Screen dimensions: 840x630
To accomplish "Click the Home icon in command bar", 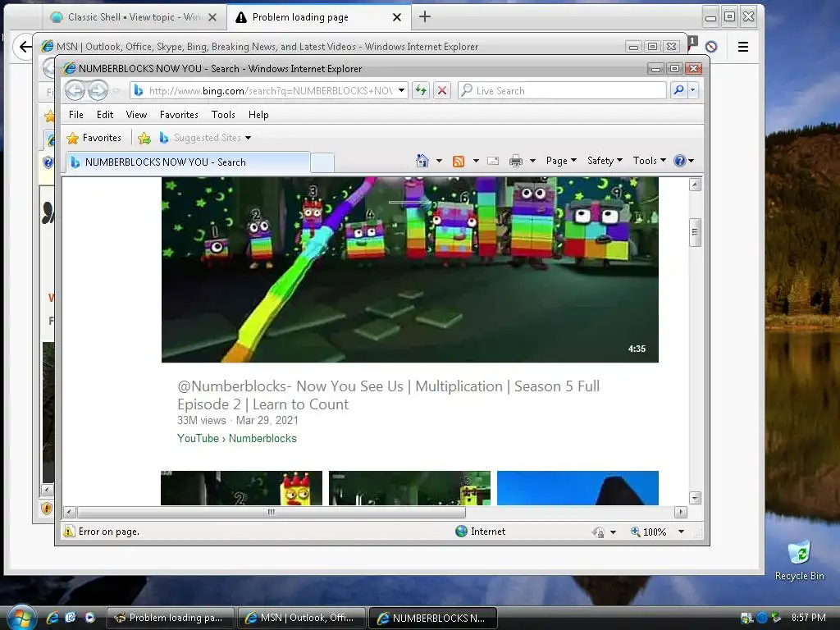I will 422,161.
